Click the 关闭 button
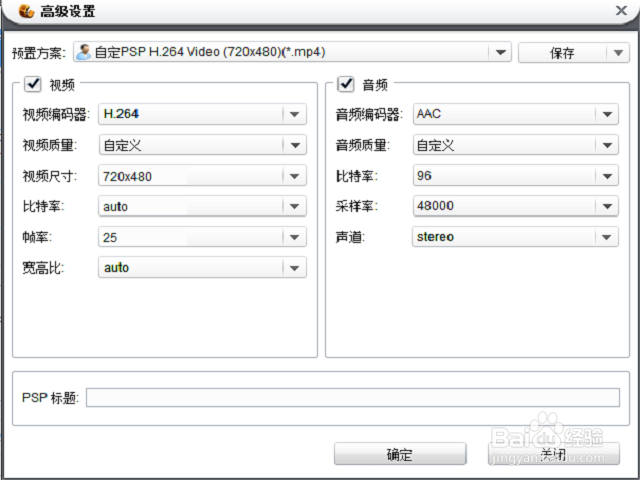 click(554, 454)
